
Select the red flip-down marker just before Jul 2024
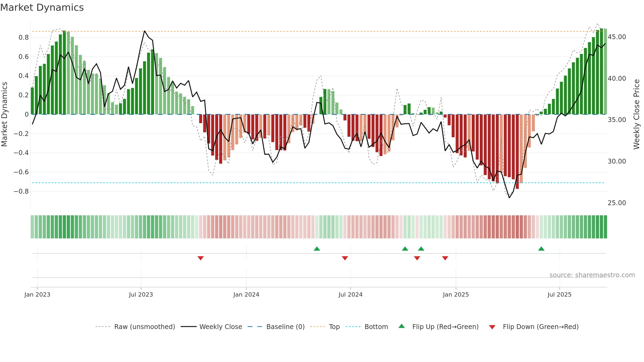[345, 258]
